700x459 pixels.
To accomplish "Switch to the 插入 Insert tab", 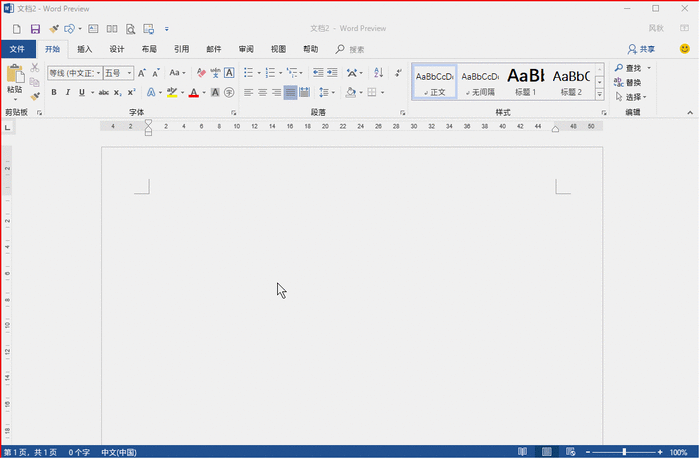I will (84, 49).
